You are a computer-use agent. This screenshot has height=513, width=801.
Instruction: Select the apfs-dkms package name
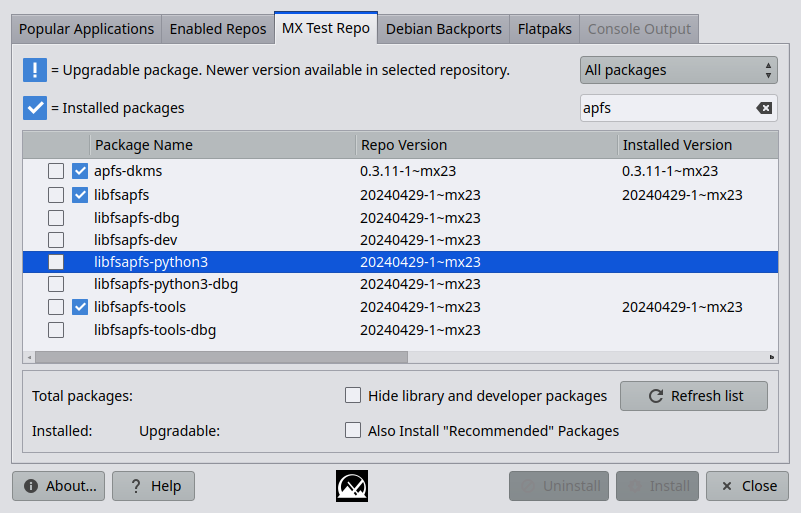(128, 171)
